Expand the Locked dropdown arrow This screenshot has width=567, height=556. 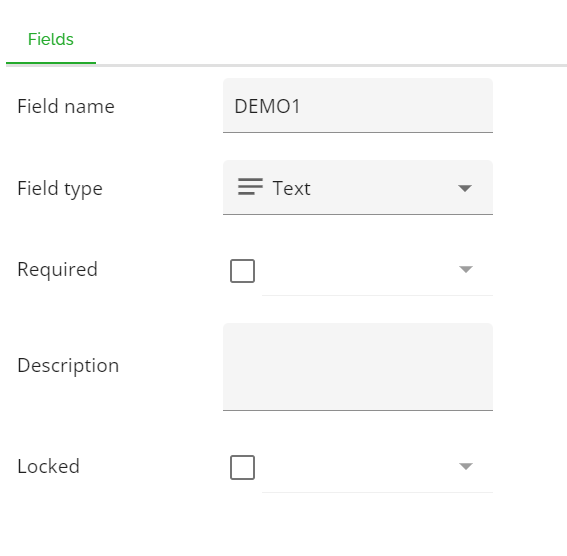coord(466,466)
